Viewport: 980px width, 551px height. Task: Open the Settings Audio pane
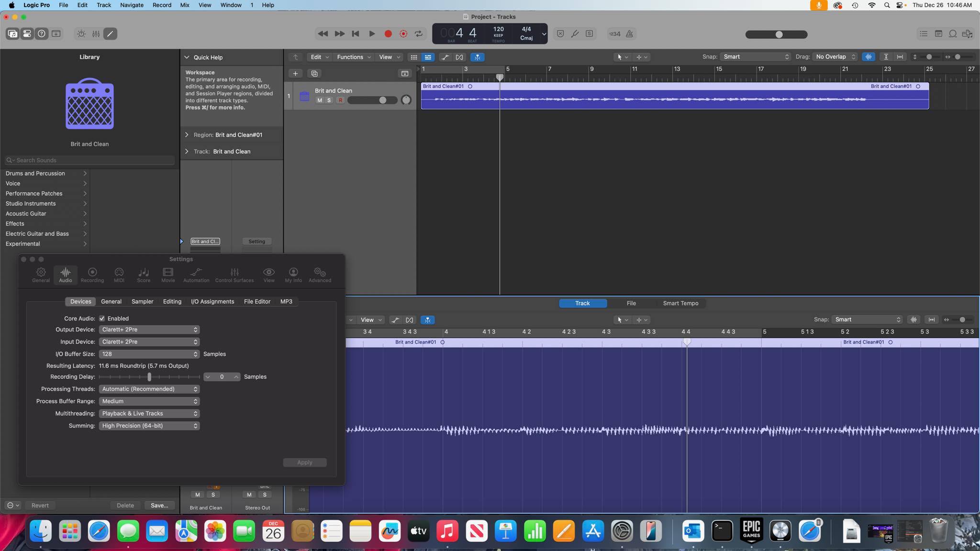[66, 275]
